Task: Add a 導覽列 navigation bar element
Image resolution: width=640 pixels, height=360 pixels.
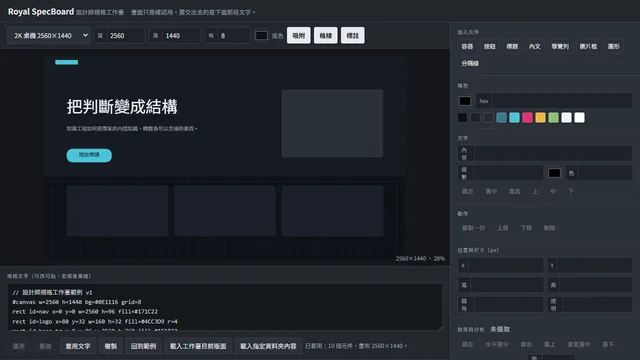Action: (560, 47)
